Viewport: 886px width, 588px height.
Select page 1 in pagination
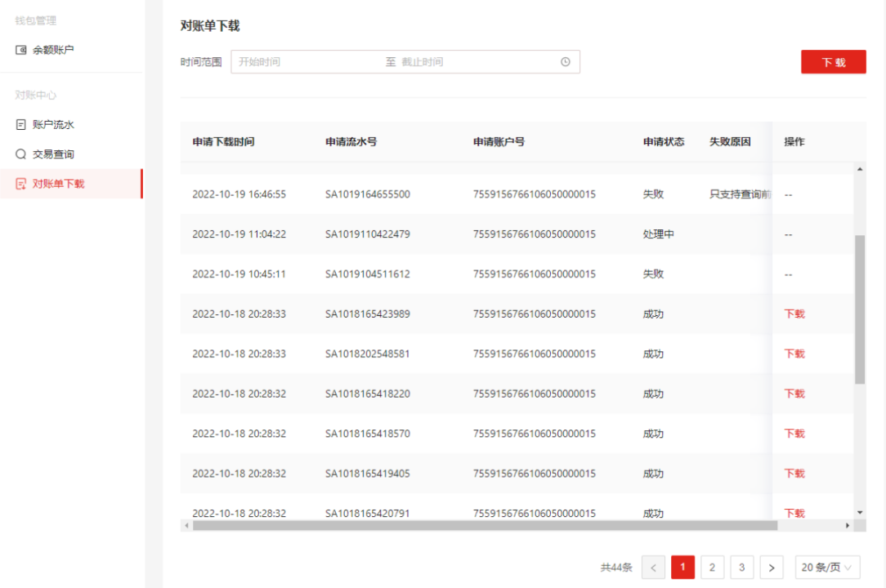tap(682, 567)
